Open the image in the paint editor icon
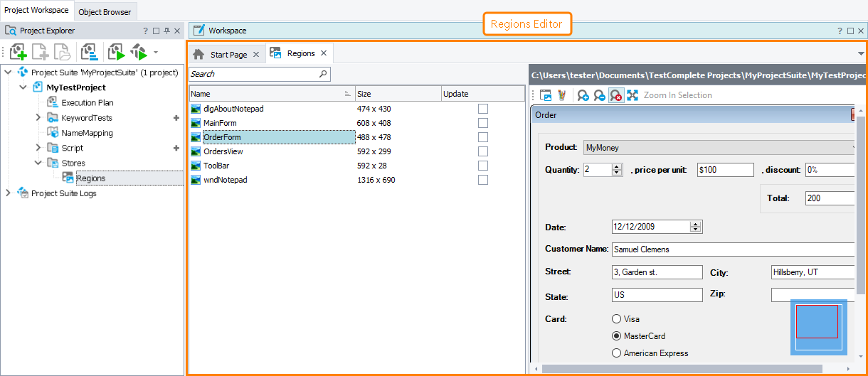Screen dimensions: 868x376 pos(561,95)
